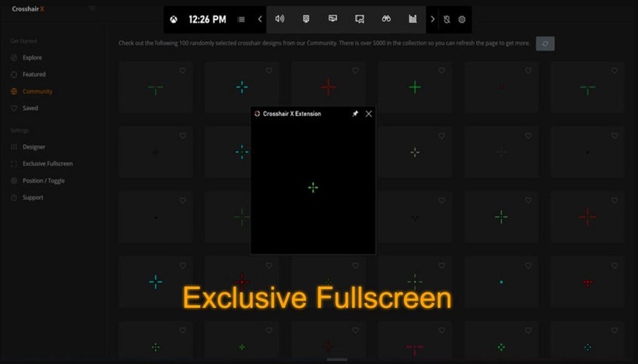638x364 pixels.
Task: Open the Performance monitor widget icon
Action: (x=333, y=19)
